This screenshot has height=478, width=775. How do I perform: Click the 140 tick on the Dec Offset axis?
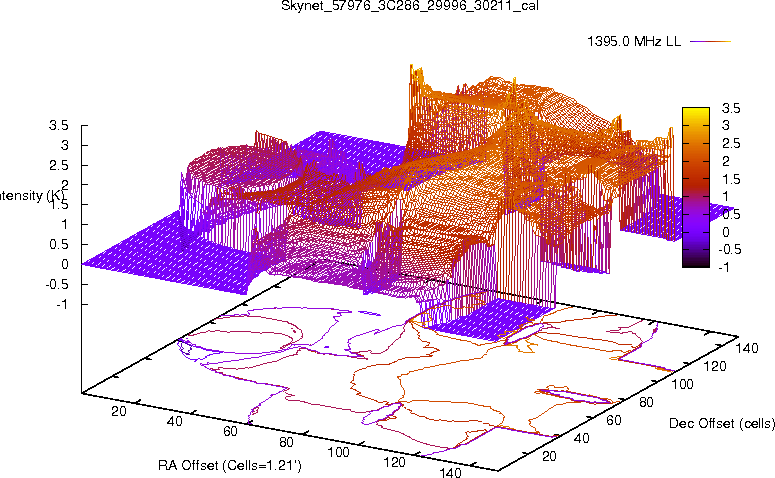(x=746, y=348)
